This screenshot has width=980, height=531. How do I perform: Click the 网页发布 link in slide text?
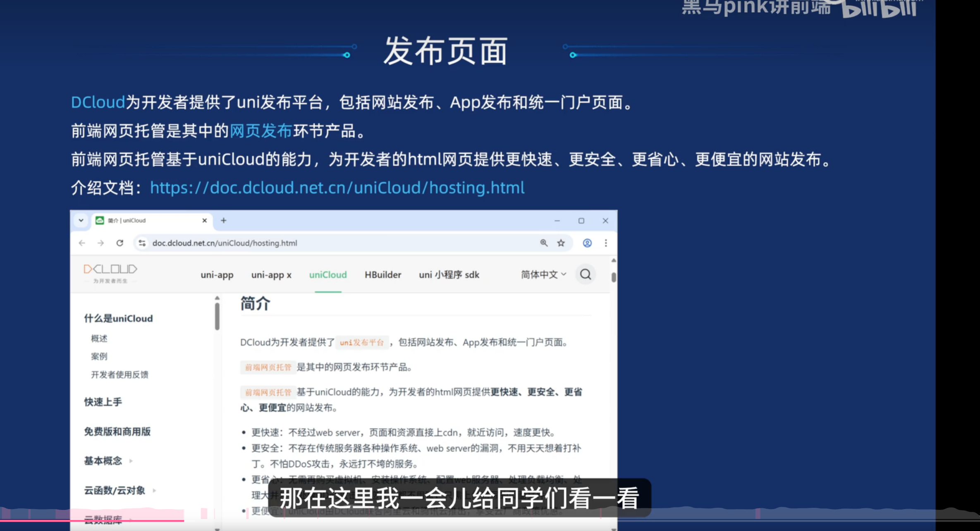(x=261, y=131)
